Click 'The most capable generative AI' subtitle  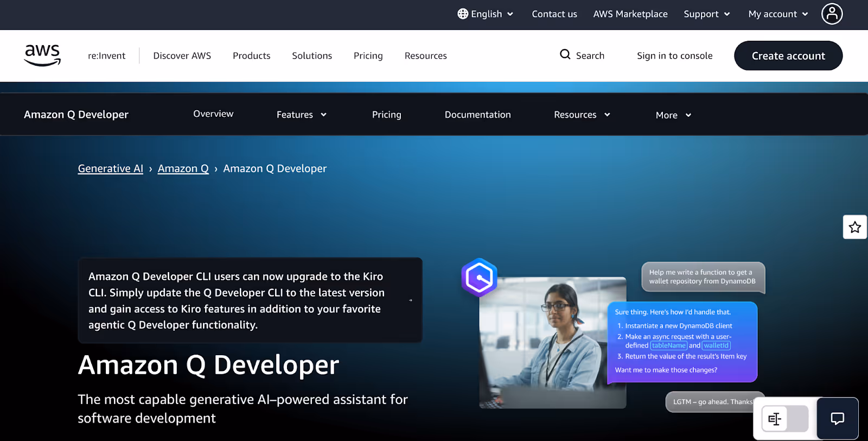(242, 408)
